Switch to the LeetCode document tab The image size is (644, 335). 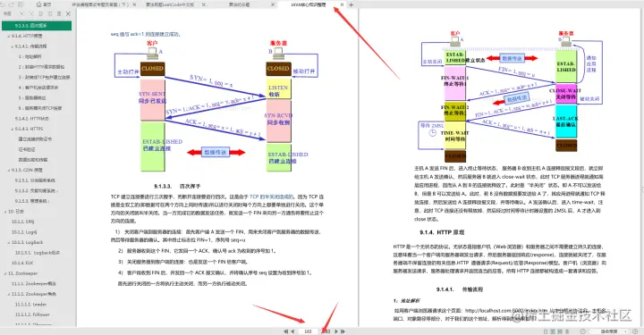170,5
